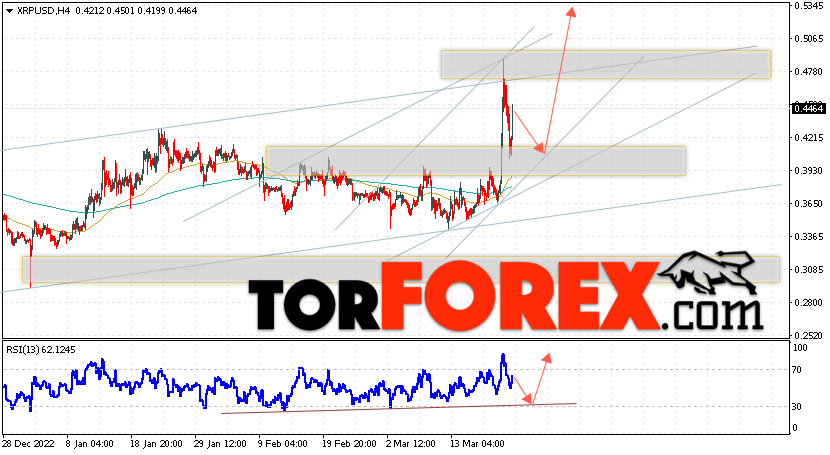
Task: Select the RSI level 70 label
Action: coord(797,370)
